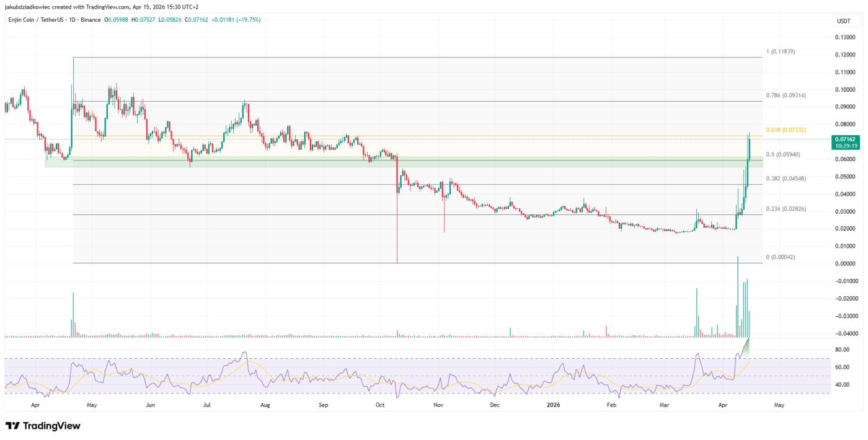Image resolution: width=868 pixels, height=440 pixels.
Task: Click the 0.382 (0.04548) retracement label
Action: (x=786, y=178)
